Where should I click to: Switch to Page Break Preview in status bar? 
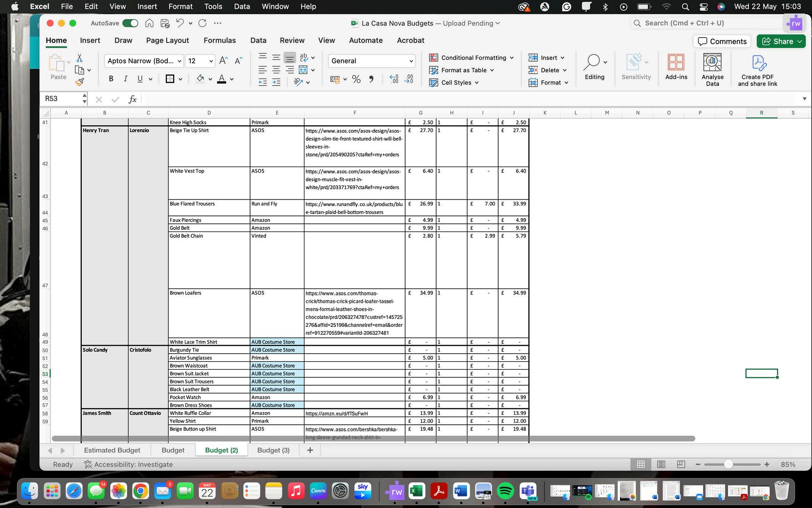tap(681, 464)
